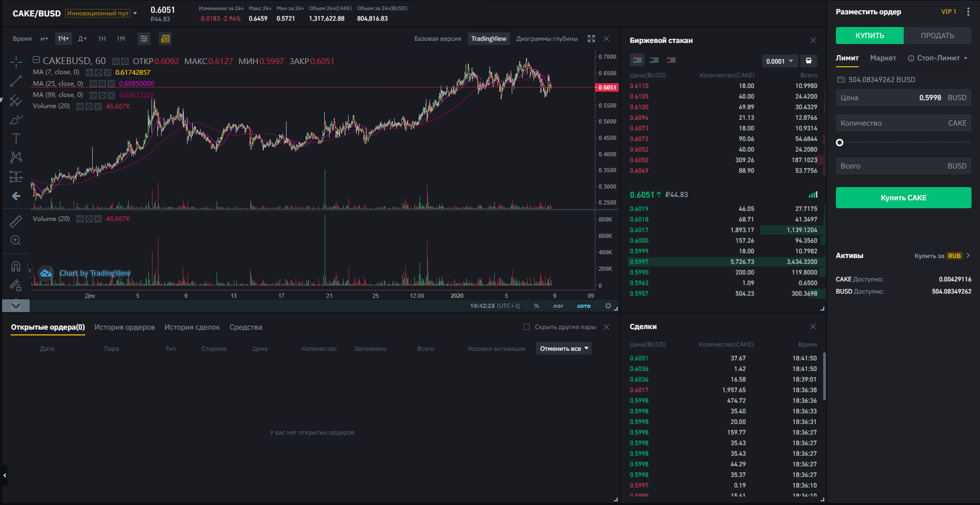Remove the MA (25, close, 0) indicator
Viewport: 980px width, 505px height.
(111, 84)
